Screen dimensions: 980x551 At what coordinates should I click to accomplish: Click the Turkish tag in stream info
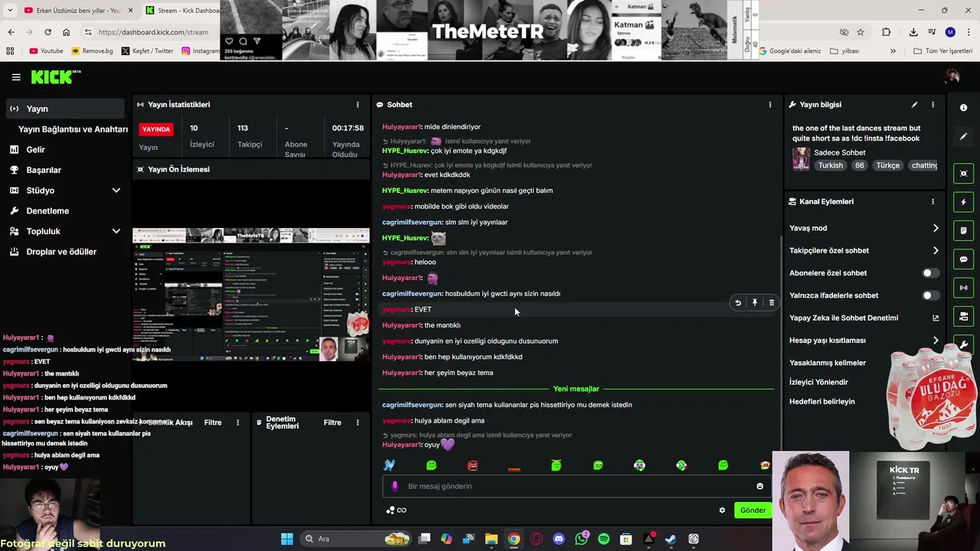(x=830, y=165)
